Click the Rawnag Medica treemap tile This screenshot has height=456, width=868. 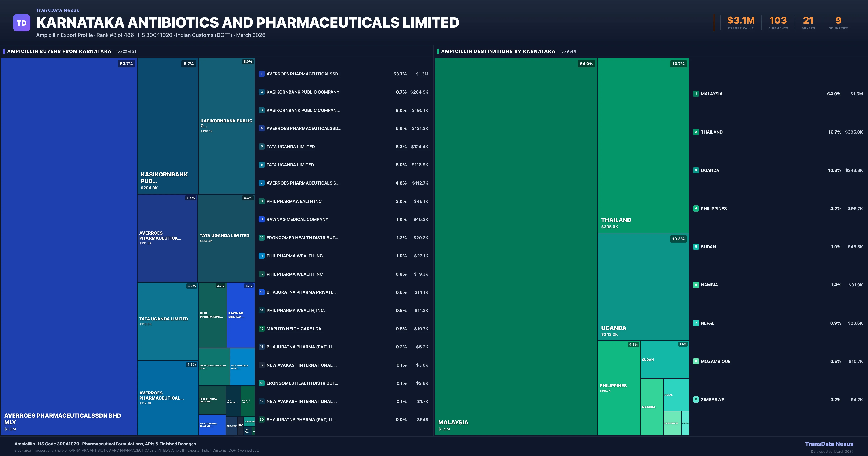241,315
